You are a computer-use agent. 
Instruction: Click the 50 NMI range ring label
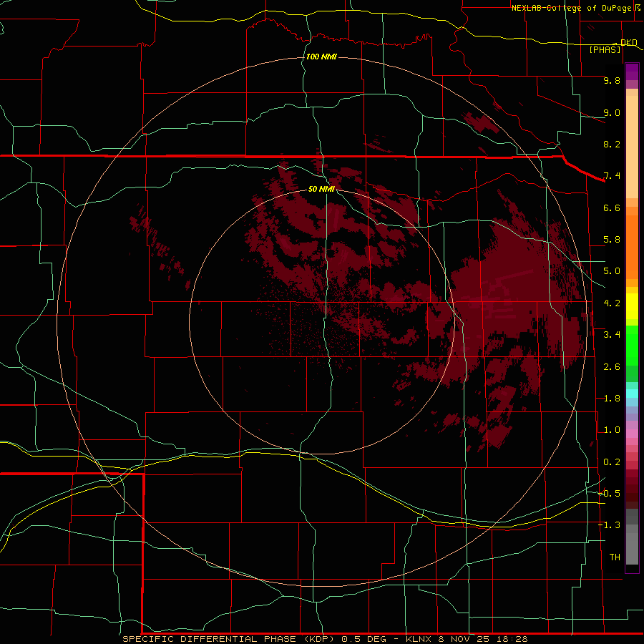tap(321, 189)
